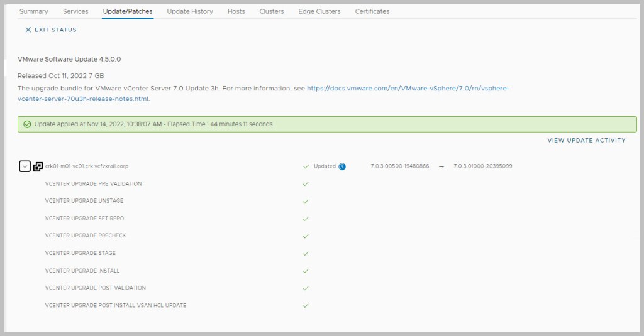Go to the Hosts tab
This screenshot has height=336, width=644.
(x=236, y=11)
